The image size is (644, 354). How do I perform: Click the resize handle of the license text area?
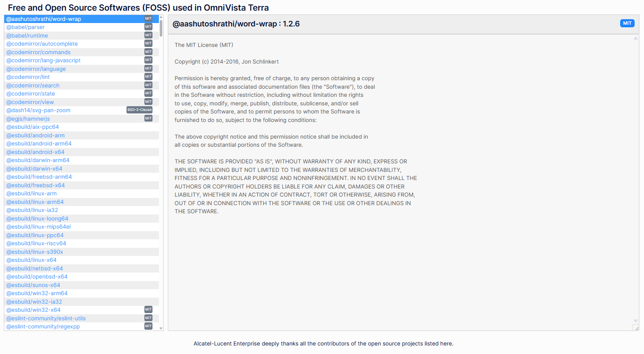tap(636, 328)
